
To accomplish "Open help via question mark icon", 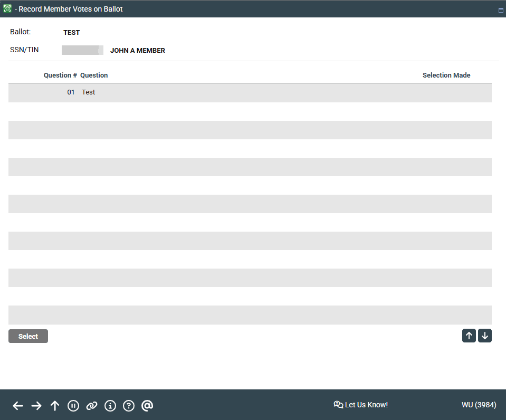I will [129, 406].
